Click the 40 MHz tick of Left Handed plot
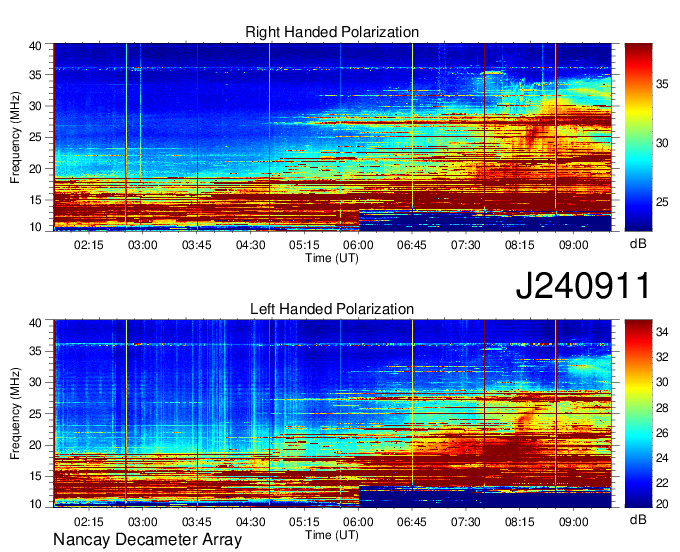The width and height of the screenshot is (680, 552). pos(35,323)
